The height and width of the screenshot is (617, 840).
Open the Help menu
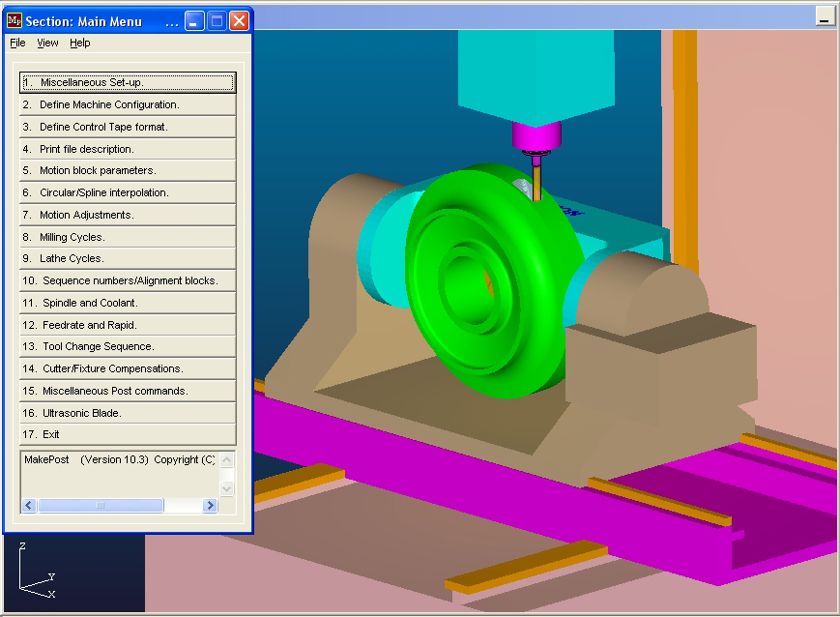[79, 43]
